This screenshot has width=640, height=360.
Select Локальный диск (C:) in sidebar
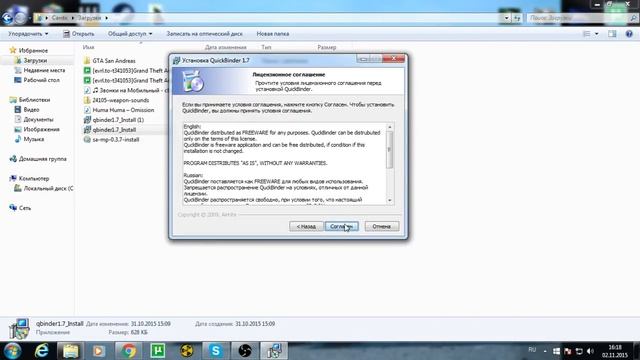pos(48,188)
